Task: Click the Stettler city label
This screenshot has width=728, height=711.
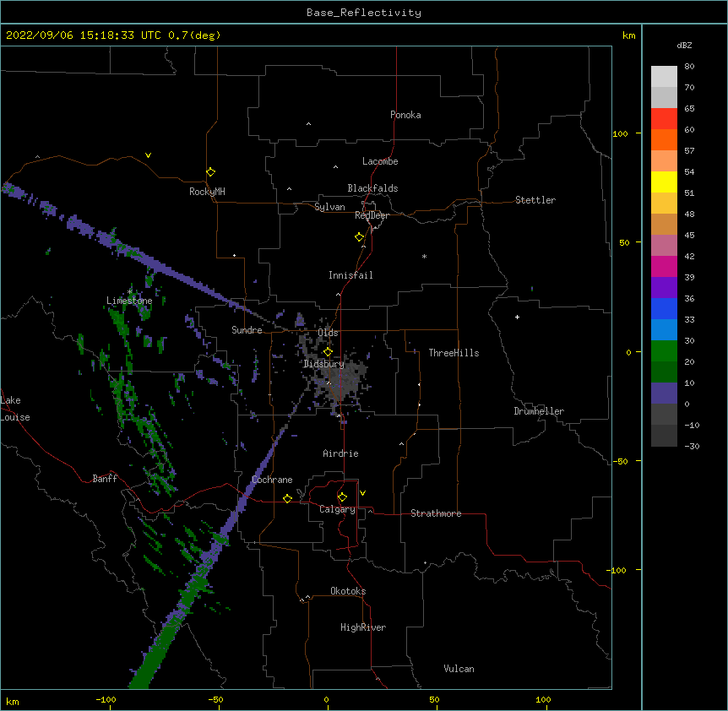Action: 535,200
